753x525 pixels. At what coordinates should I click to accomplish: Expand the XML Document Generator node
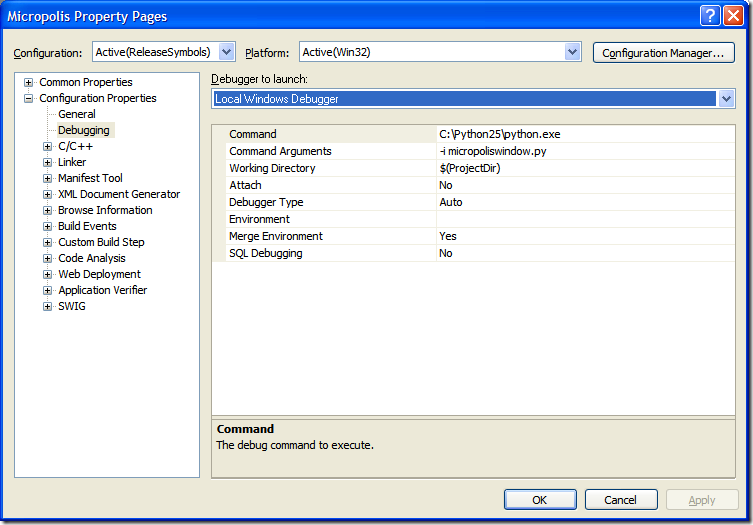[x=47, y=195]
